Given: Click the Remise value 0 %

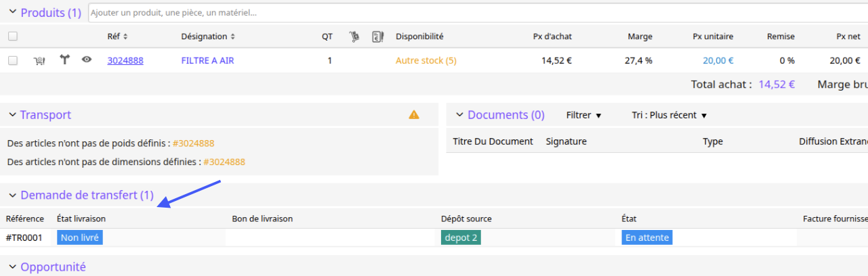Looking at the screenshot, I should point(787,60).
